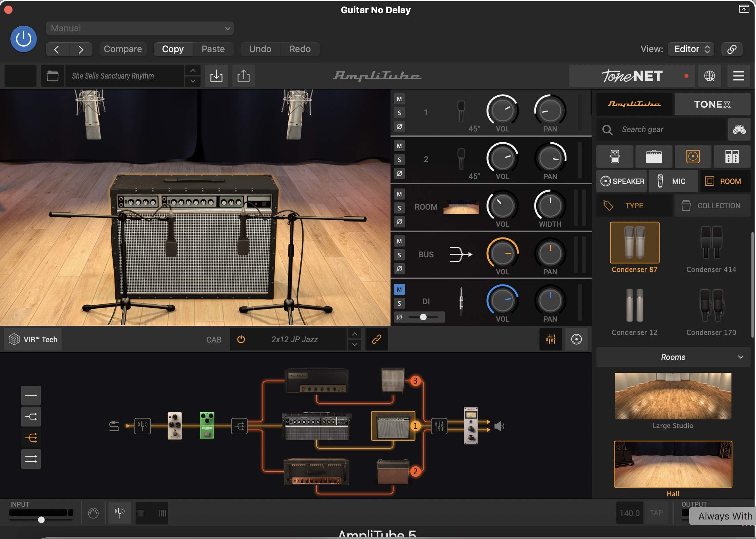Screen dimensions: 756x539
Task: Switch to the TONEX tab
Action: (x=712, y=104)
